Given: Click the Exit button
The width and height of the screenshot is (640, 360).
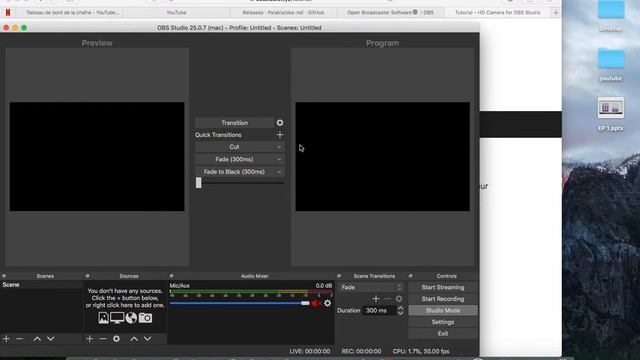Looking at the screenshot, I should point(443,333).
